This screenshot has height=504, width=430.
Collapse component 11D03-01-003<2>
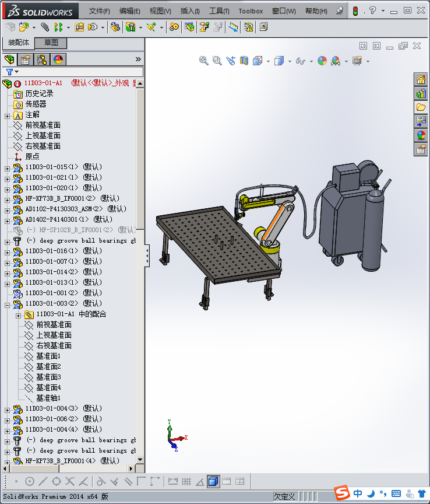tap(8, 305)
